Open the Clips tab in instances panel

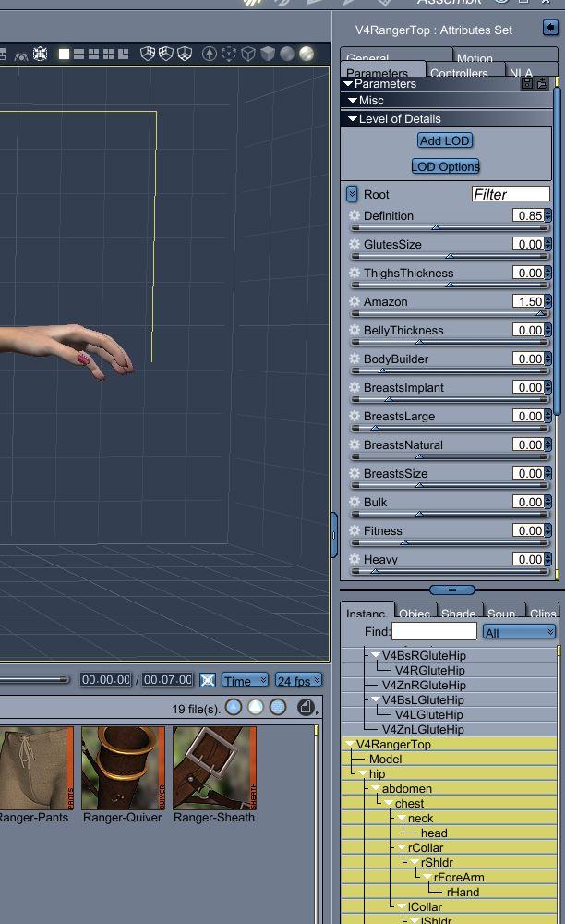point(542,611)
